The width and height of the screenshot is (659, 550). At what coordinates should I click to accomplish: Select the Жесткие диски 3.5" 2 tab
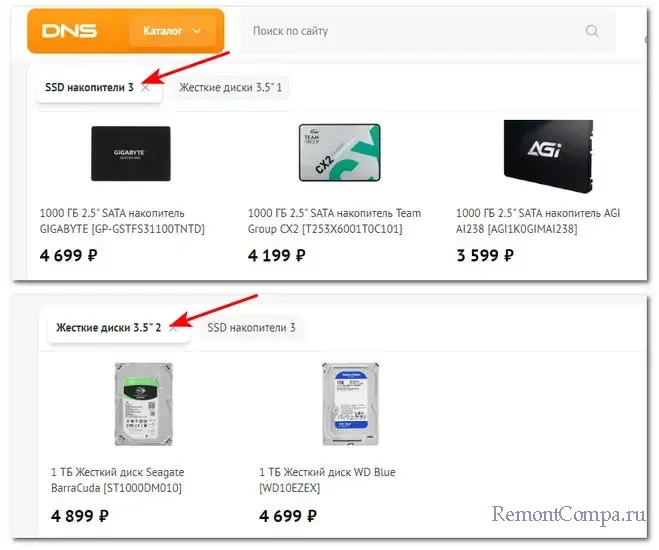tap(108, 328)
